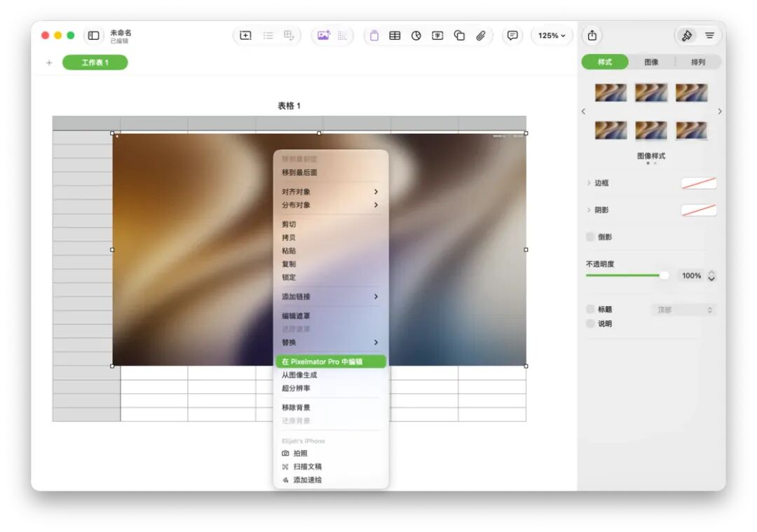The image size is (757, 532).
Task: Enable the 倒影 reflection checkbox
Action: (x=590, y=237)
